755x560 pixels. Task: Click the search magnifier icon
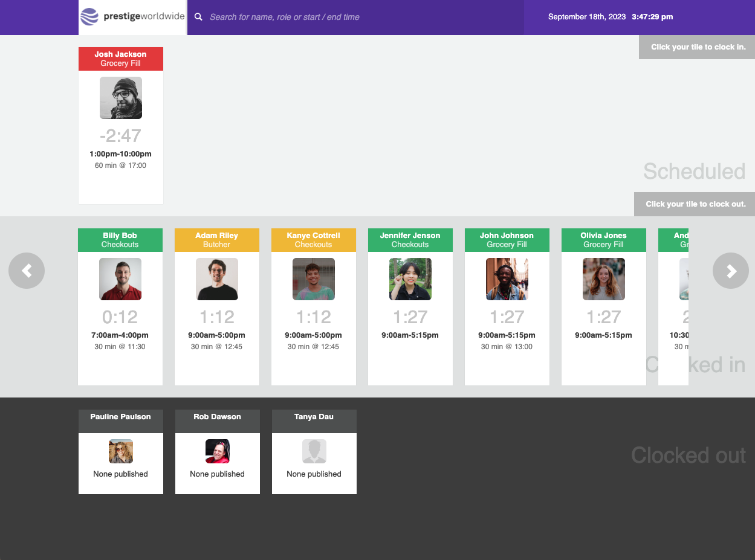tap(198, 17)
